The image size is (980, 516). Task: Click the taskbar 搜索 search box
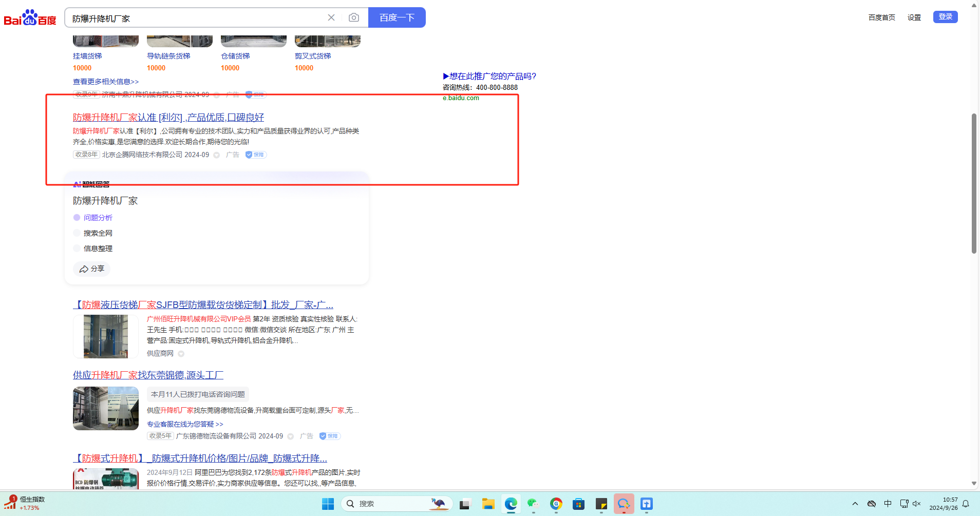[397, 504]
